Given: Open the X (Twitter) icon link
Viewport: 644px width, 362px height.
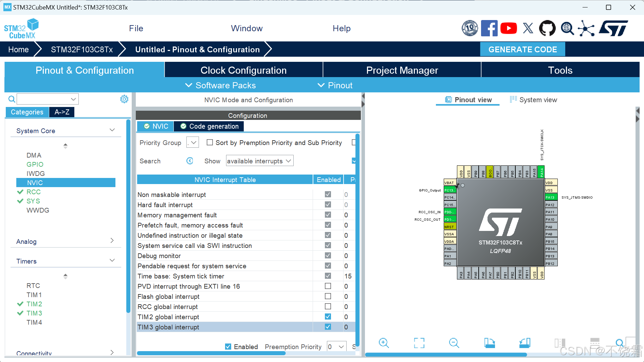Looking at the screenshot, I should [528, 28].
